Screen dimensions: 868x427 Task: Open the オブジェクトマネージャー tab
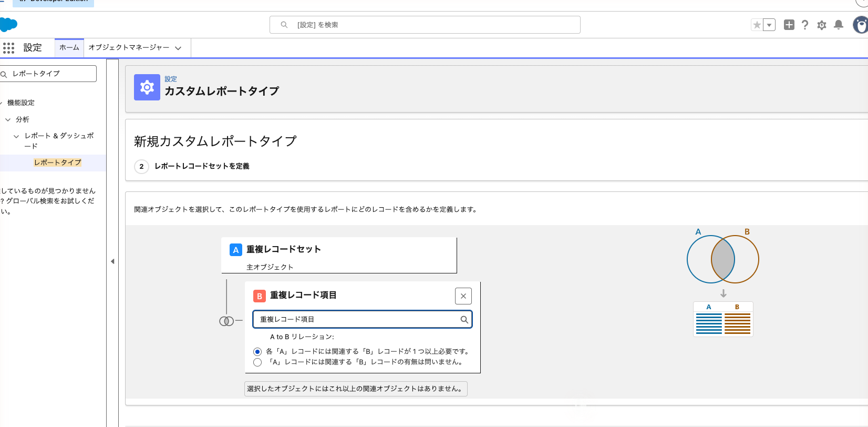129,47
